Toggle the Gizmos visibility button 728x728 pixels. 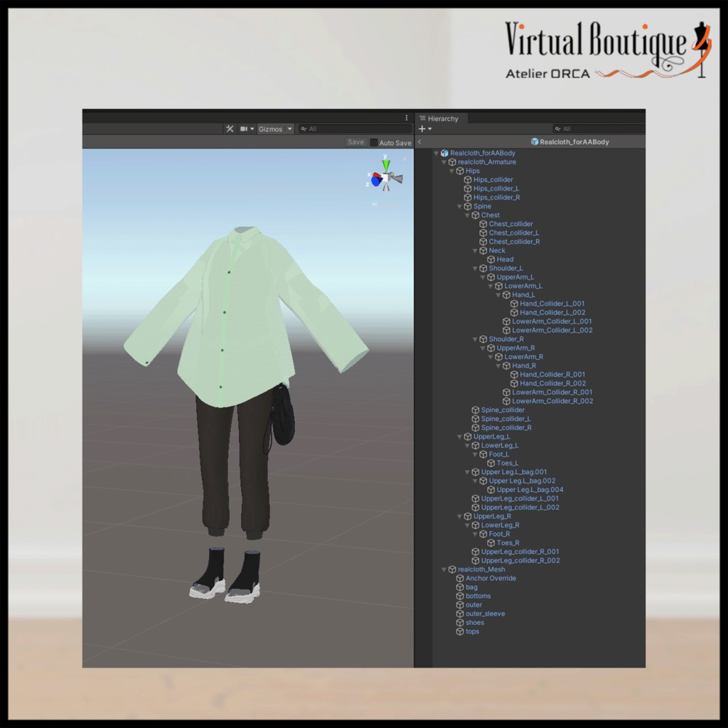tap(270, 129)
